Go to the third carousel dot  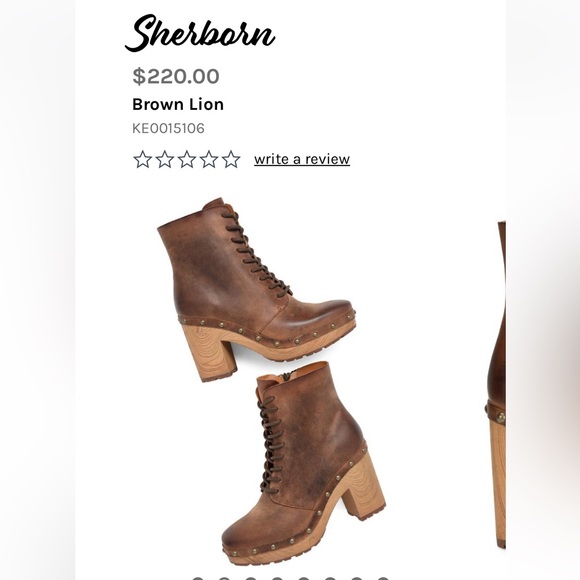click(x=251, y=578)
